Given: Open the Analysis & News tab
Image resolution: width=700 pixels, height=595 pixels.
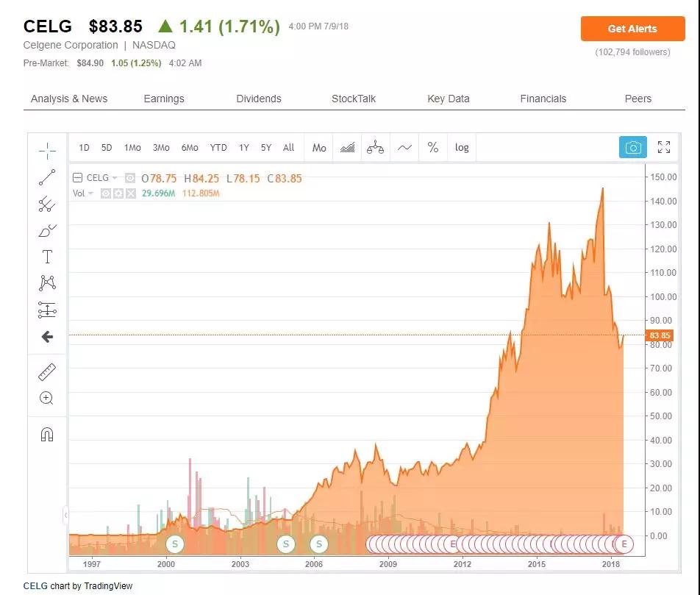Looking at the screenshot, I should [x=69, y=99].
